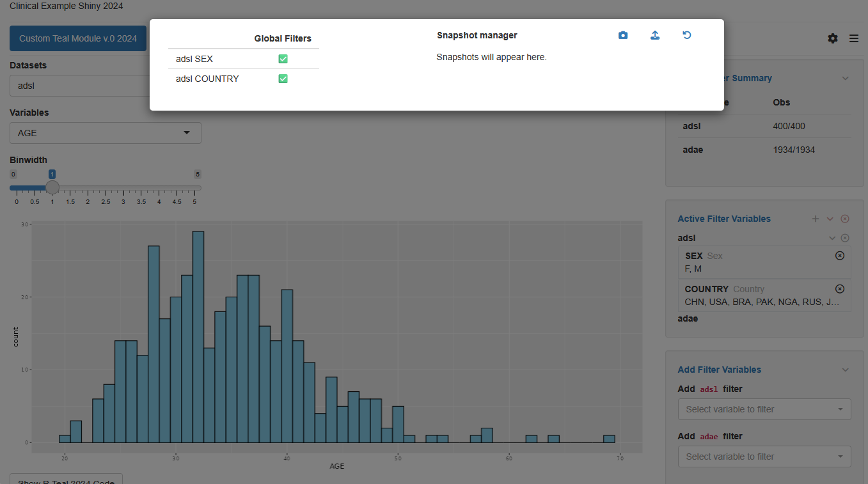The width and height of the screenshot is (868, 484).
Task: Open the Add adsl filter variable dropdown
Action: (x=764, y=409)
